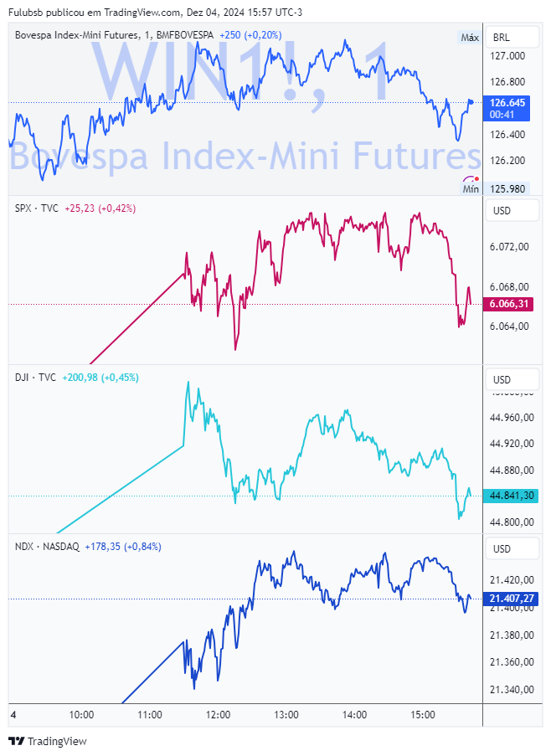Viewport: 551px width, 756px height.
Task: Open the USD currency box on DJI pane
Action: [x=512, y=380]
